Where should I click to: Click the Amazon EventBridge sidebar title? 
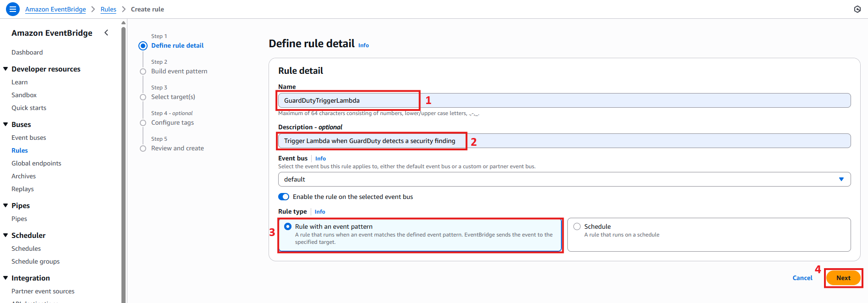(x=52, y=33)
